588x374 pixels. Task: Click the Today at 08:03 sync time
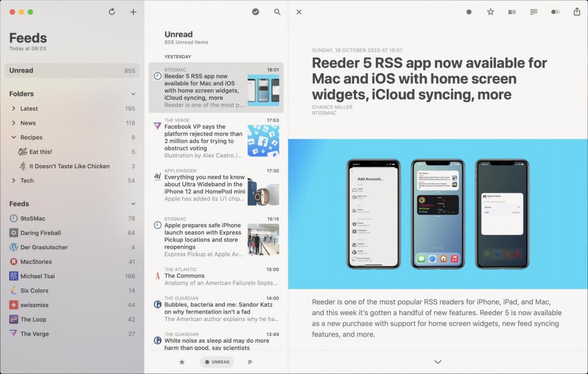point(28,48)
